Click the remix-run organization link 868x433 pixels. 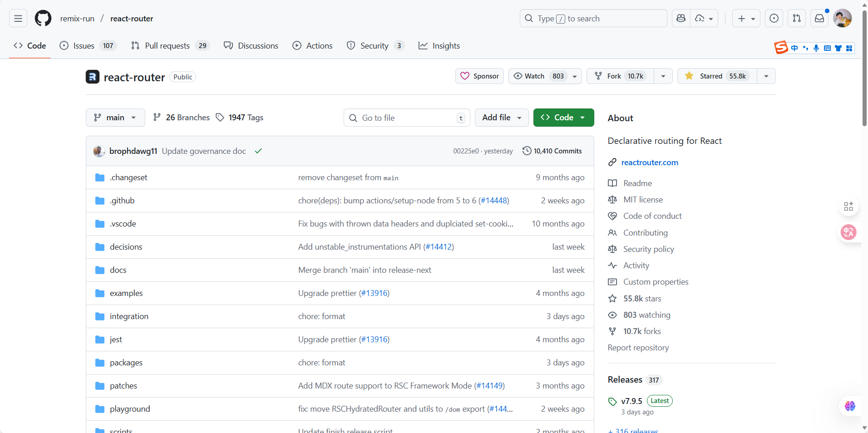coord(77,19)
